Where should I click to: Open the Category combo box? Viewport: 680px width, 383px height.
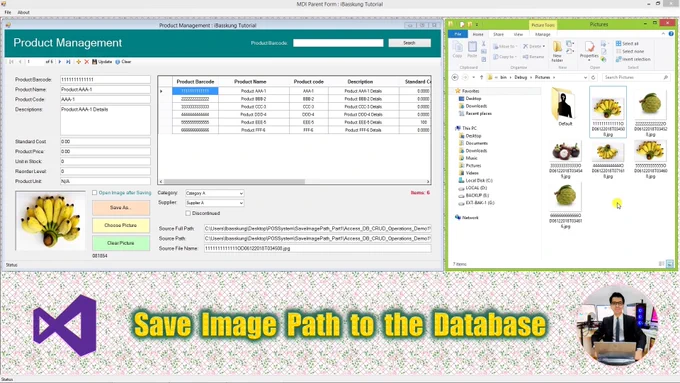pos(215,193)
